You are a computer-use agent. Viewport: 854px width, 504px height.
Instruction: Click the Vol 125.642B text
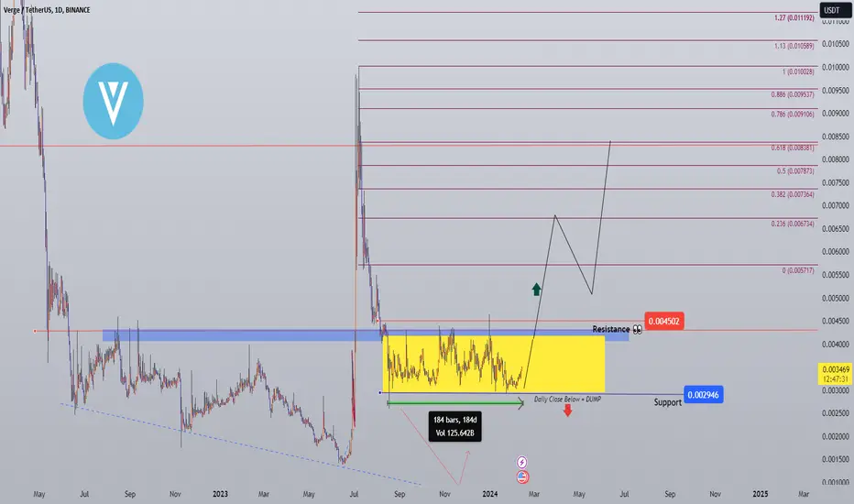coord(454,433)
